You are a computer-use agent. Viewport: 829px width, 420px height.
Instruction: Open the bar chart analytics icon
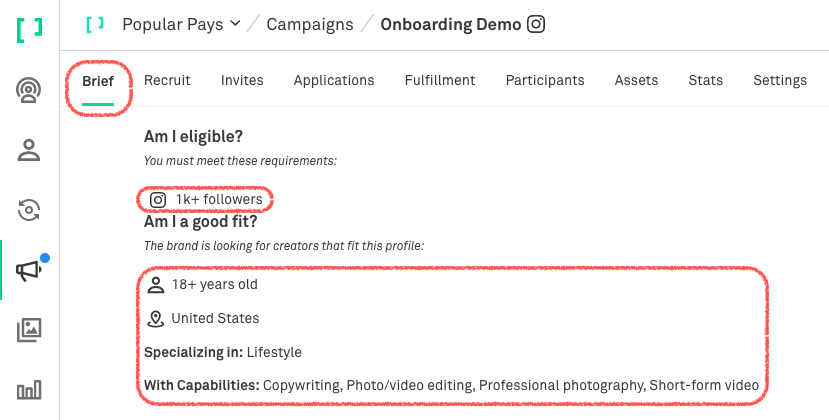29,390
